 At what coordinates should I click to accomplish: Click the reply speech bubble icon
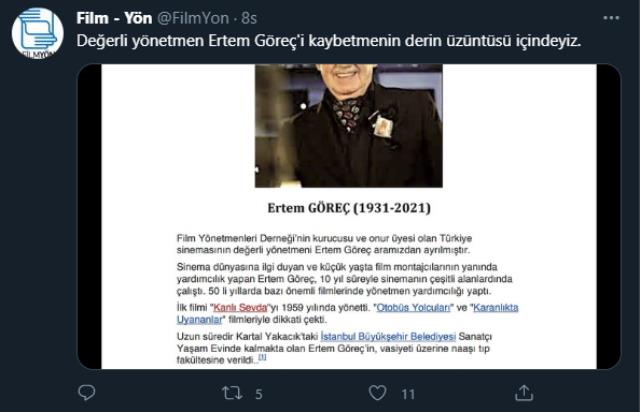coord(87,393)
